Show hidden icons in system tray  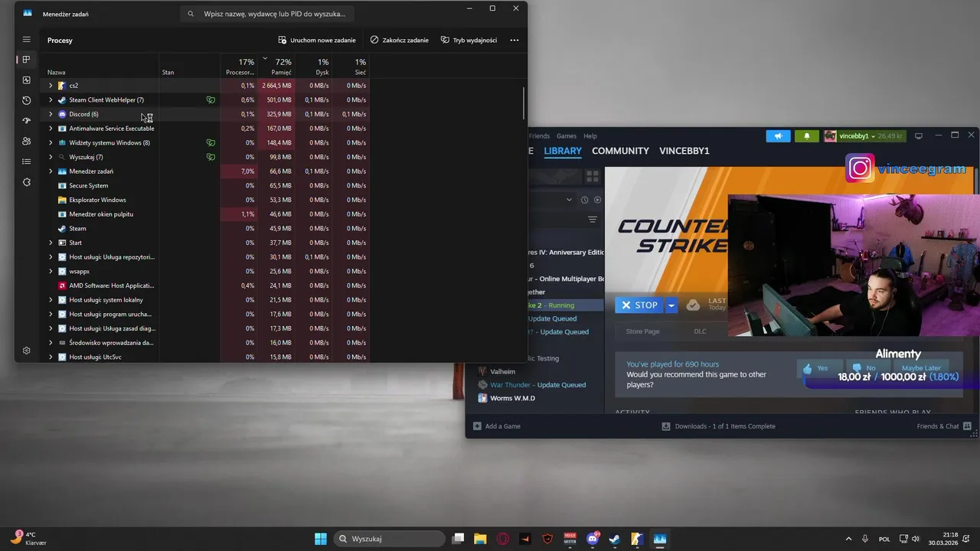pos(848,539)
